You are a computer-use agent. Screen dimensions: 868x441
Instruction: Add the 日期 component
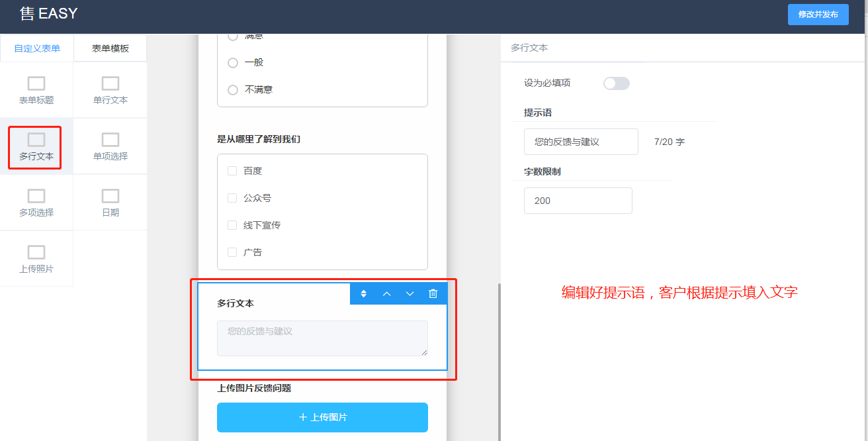pyautogui.click(x=110, y=203)
